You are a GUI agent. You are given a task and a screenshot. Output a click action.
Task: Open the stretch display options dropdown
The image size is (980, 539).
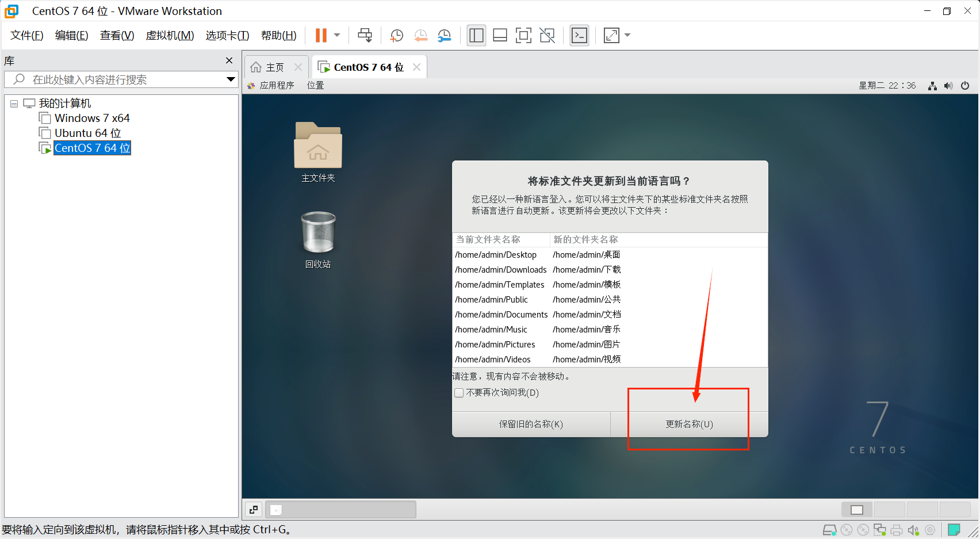[627, 35]
